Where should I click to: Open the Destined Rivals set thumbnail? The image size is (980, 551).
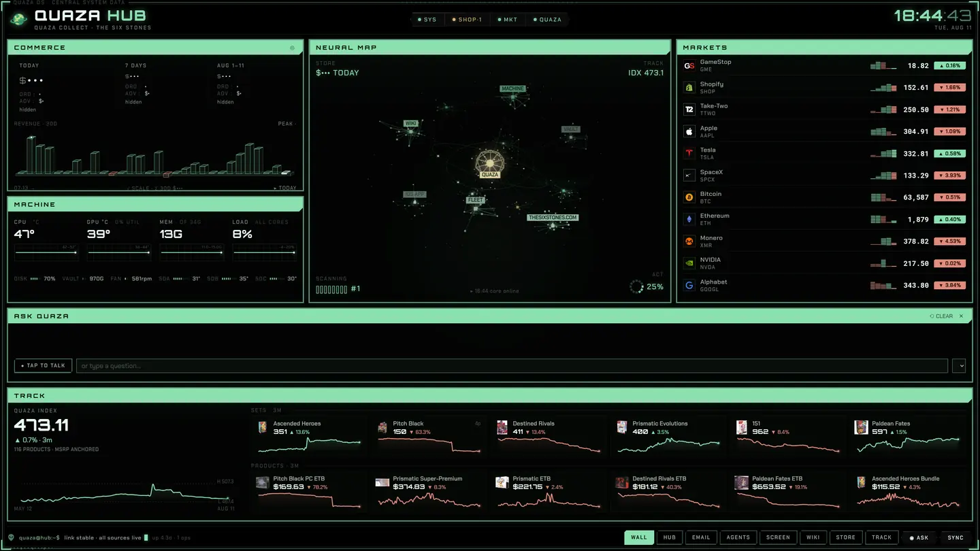tap(502, 427)
